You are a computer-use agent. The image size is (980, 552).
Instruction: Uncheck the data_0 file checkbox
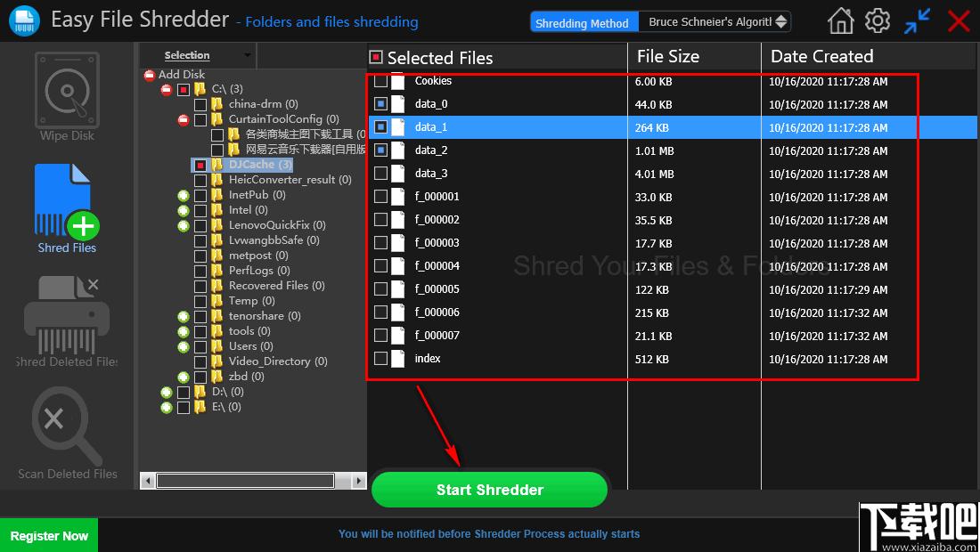point(380,103)
